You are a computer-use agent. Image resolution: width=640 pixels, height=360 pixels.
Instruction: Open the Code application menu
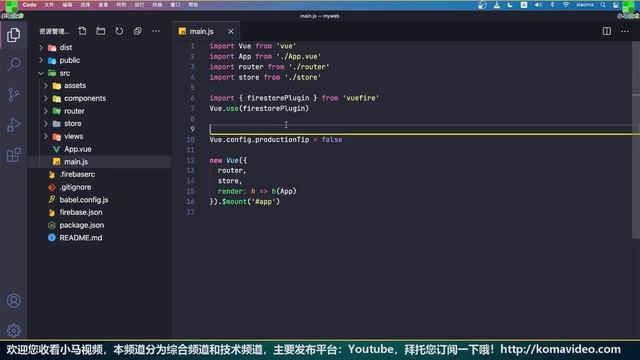[29, 5]
